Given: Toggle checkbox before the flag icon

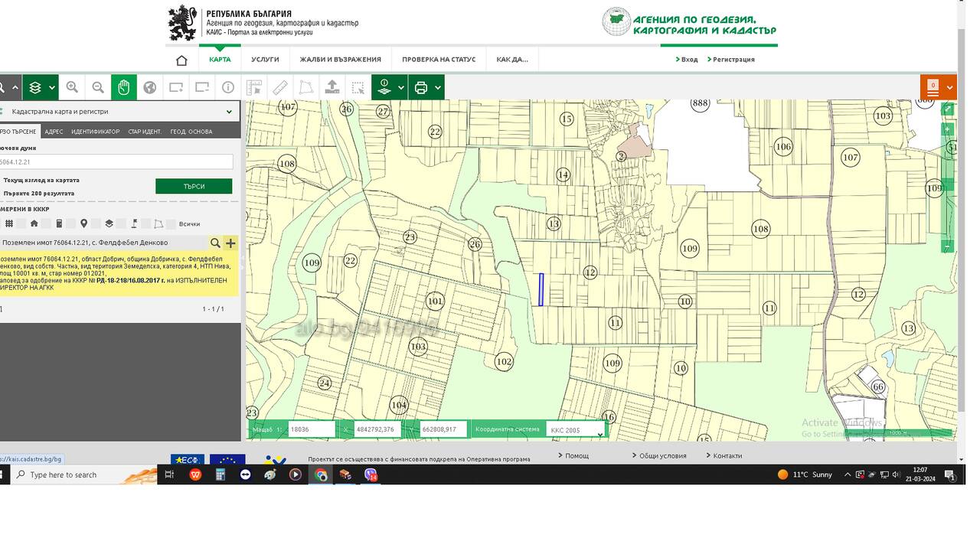Looking at the screenshot, I should [x=121, y=223].
